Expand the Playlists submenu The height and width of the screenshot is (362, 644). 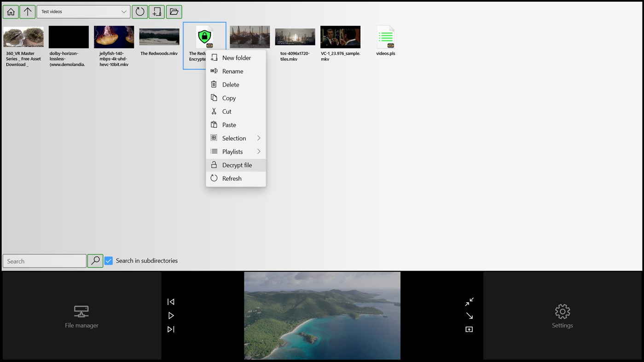pyautogui.click(x=233, y=151)
